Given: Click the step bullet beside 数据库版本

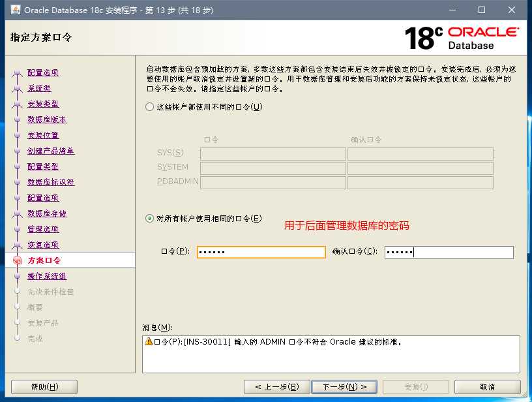Looking at the screenshot, I should (x=18, y=119).
